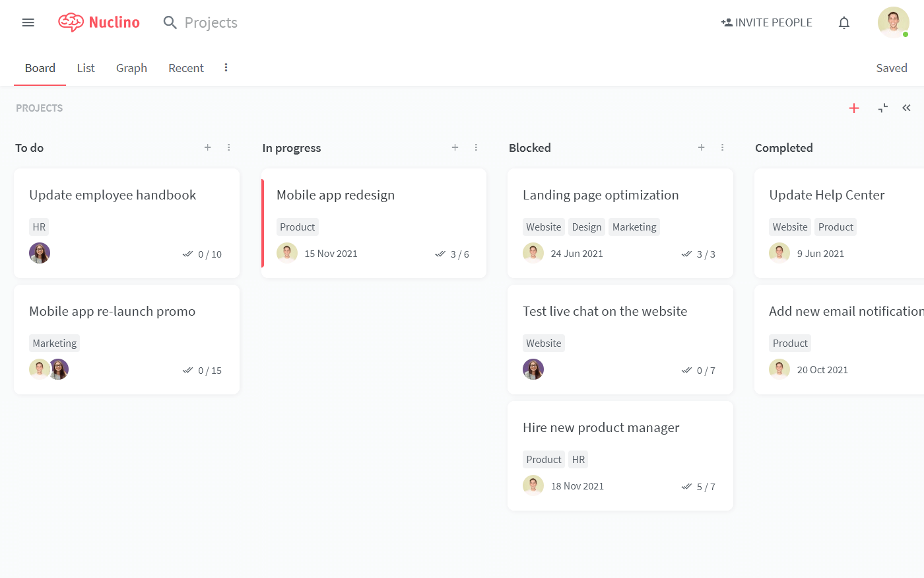Switch to the Graph tab

click(x=131, y=68)
